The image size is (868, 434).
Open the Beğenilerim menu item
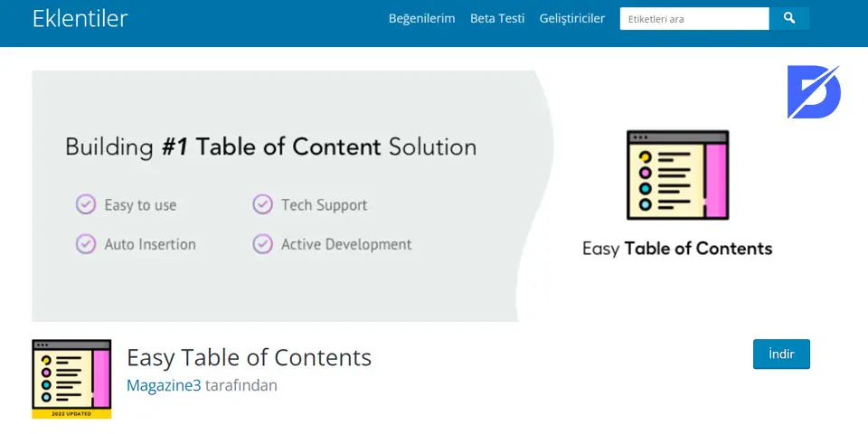click(x=422, y=18)
